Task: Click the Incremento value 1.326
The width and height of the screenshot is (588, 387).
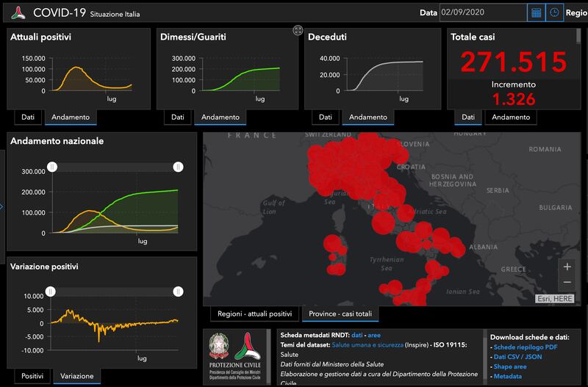Action: [x=513, y=99]
